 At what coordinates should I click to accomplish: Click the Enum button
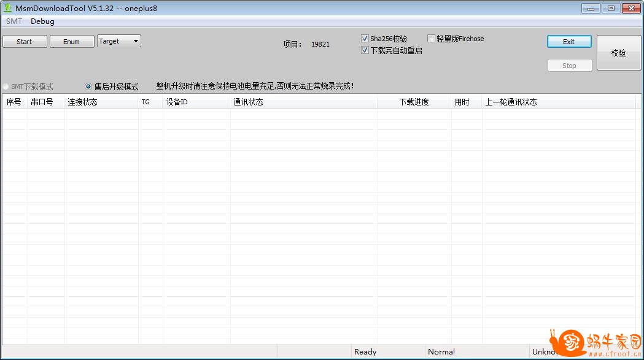(71, 42)
